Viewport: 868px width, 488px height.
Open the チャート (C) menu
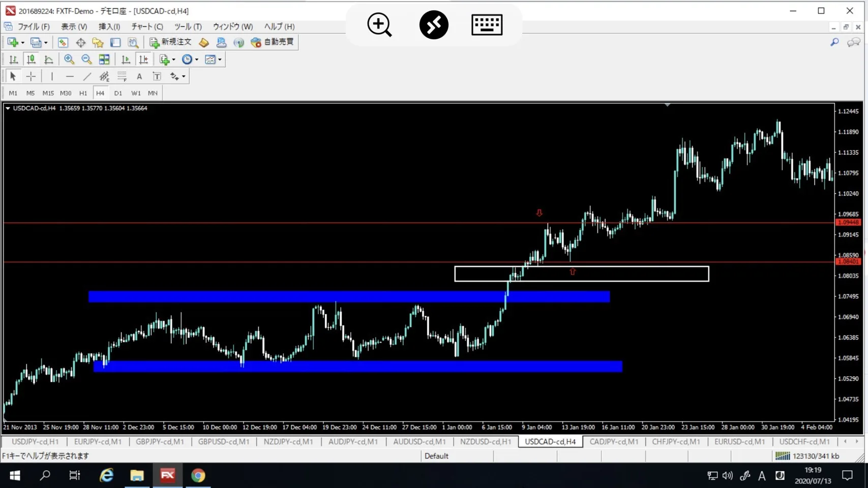click(147, 26)
